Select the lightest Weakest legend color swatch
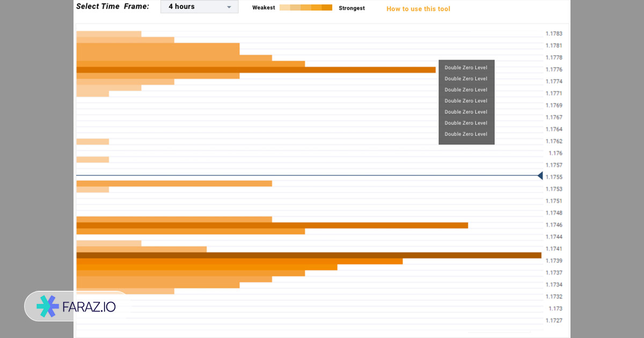Image resolution: width=644 pixels, height=338 pixels. pos(285,8)
